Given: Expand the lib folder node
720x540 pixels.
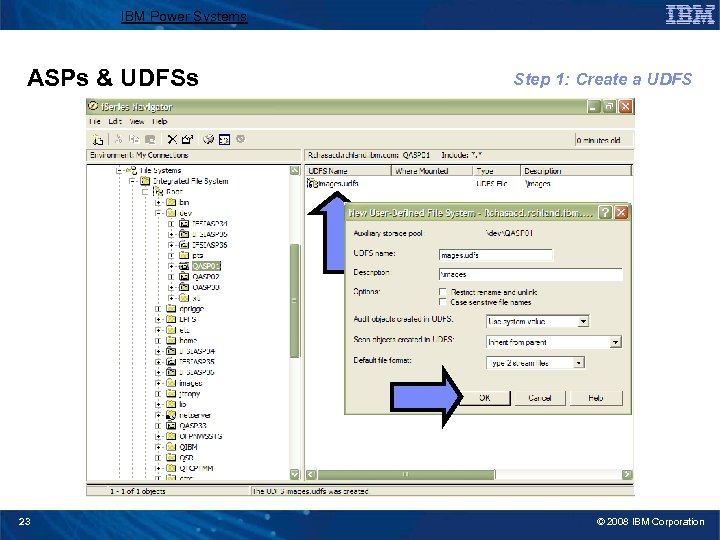Looking at the screenshot, I should [158, 404].
